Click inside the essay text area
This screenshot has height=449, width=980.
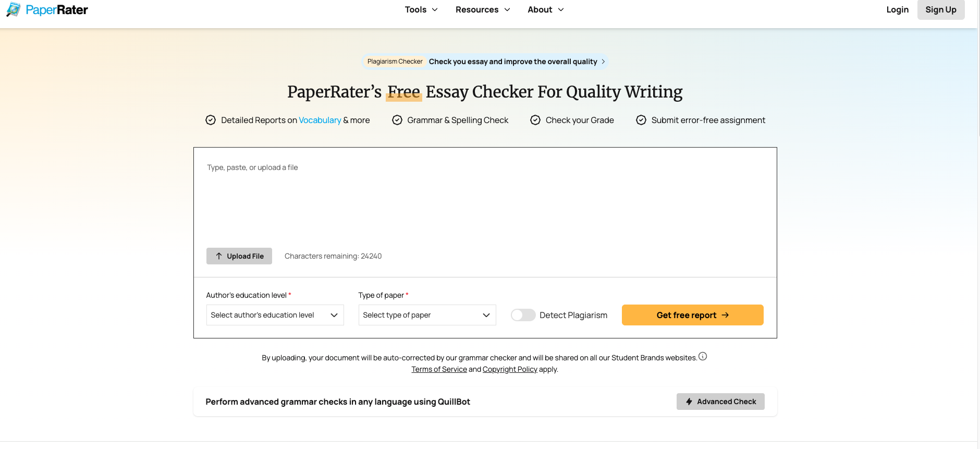[x=485, y=203]
